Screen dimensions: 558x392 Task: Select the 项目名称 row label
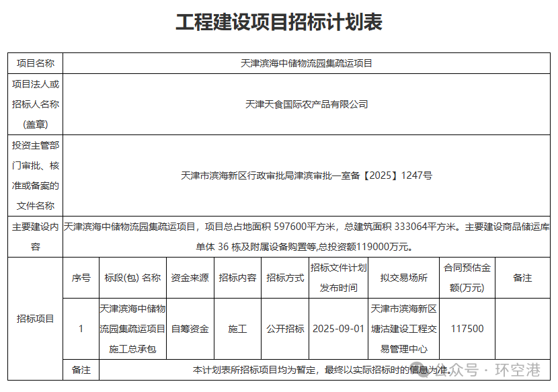pyautogui.click(x=35, y=63)
